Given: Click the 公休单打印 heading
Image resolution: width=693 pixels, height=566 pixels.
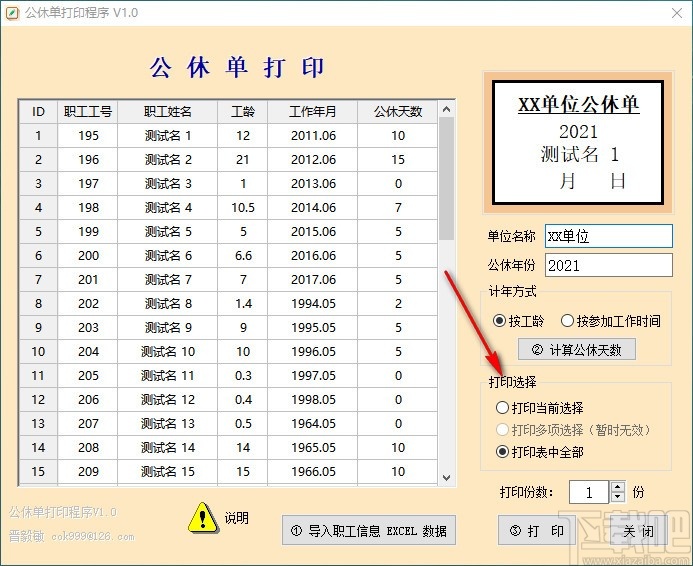Looking at the screenshot, I should pyautogui.click(x=237, y=68).
